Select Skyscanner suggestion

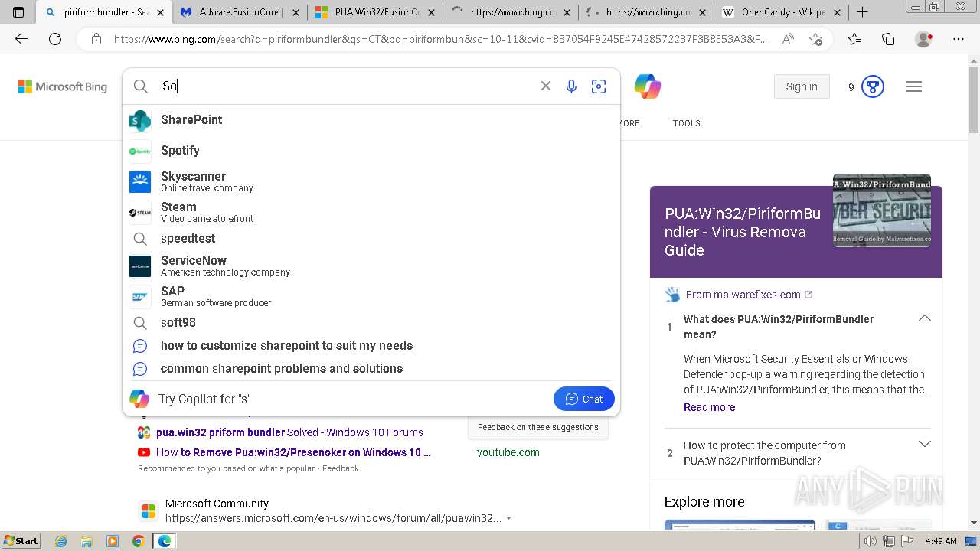(371, 181)
